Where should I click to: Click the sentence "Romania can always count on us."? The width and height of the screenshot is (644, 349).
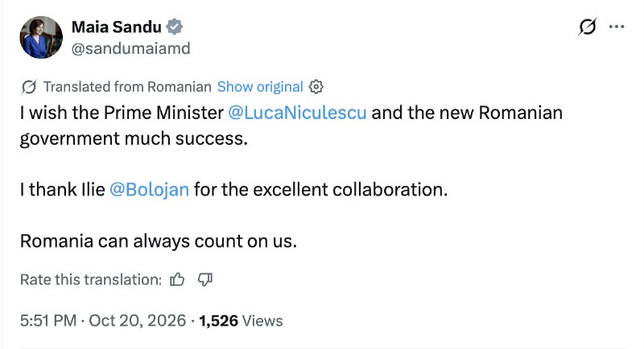point(159,241)
